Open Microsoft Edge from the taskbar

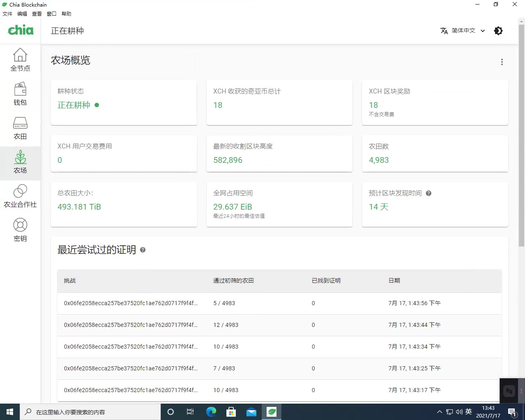(211, 412)
